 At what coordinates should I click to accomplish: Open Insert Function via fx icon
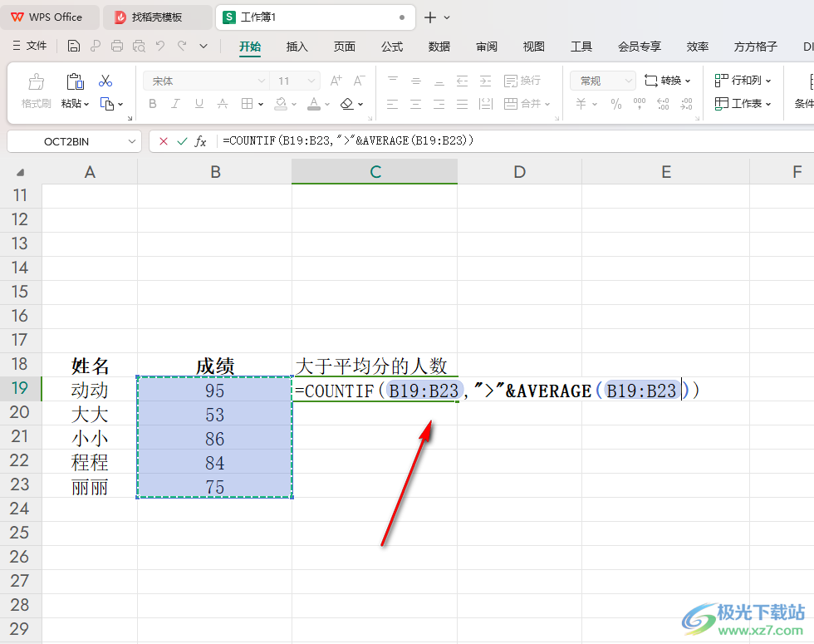[x=200, y=141]
